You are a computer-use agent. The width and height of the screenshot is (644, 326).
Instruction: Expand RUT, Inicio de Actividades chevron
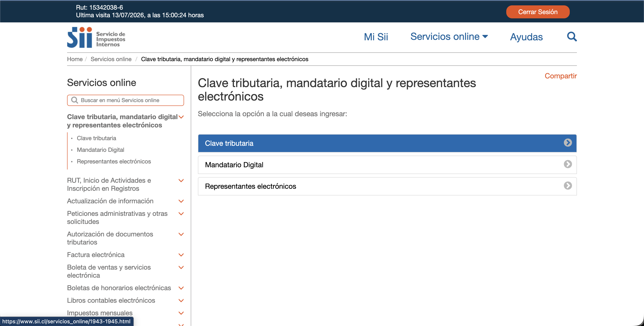tap(181, 180)
